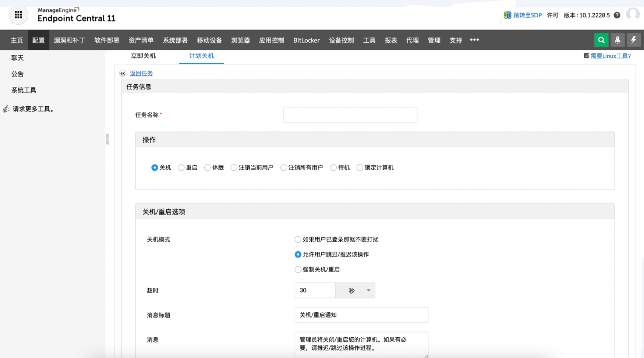644x358 pixels.
Task: Open the ••• overflow navigation menu
Action: tap(474, 40)
